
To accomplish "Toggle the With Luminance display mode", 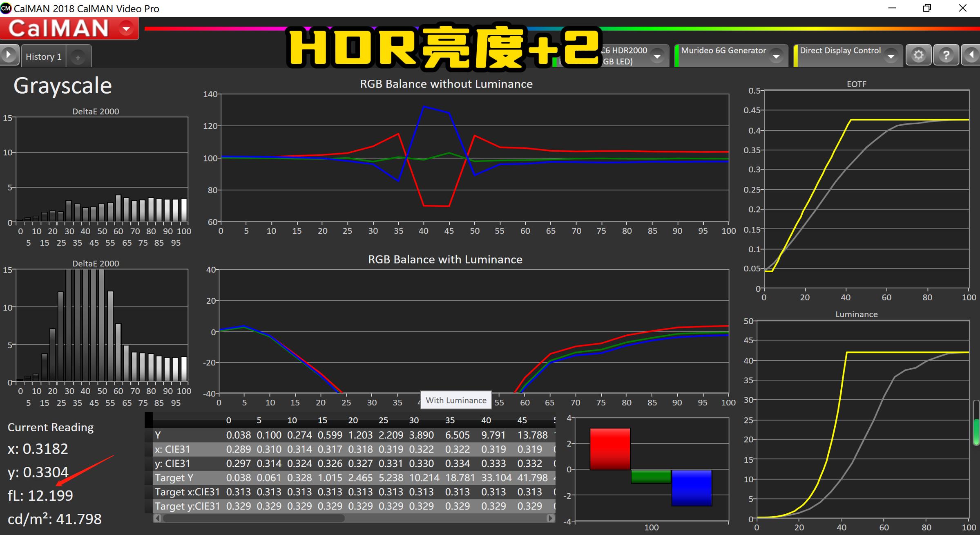I will tap(455, 400).
